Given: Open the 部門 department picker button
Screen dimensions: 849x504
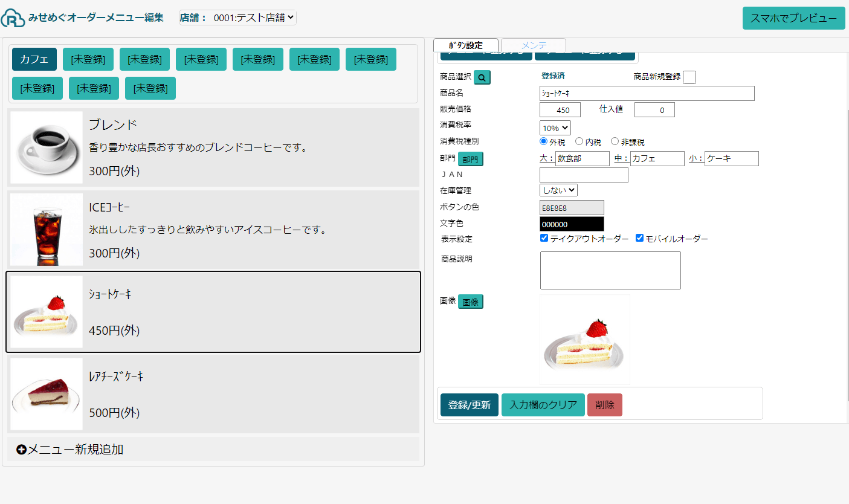Looking at the screenshot, I should pyautogui.click(x=470, y=160).
